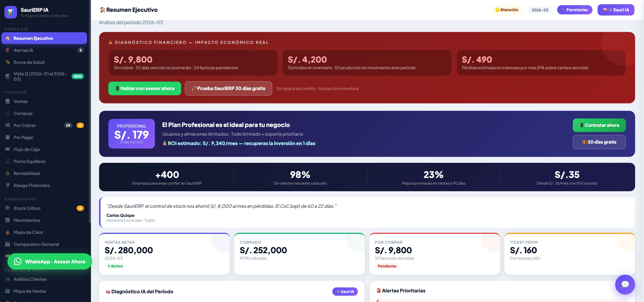Open Resumen Ejecutivo in the sidebar
Viewport: 644px width, 302px height.
coord(44,38)
